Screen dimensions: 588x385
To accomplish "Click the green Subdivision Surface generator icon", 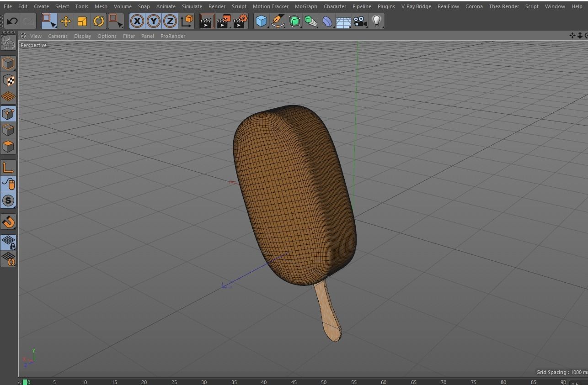I will 294,21.
